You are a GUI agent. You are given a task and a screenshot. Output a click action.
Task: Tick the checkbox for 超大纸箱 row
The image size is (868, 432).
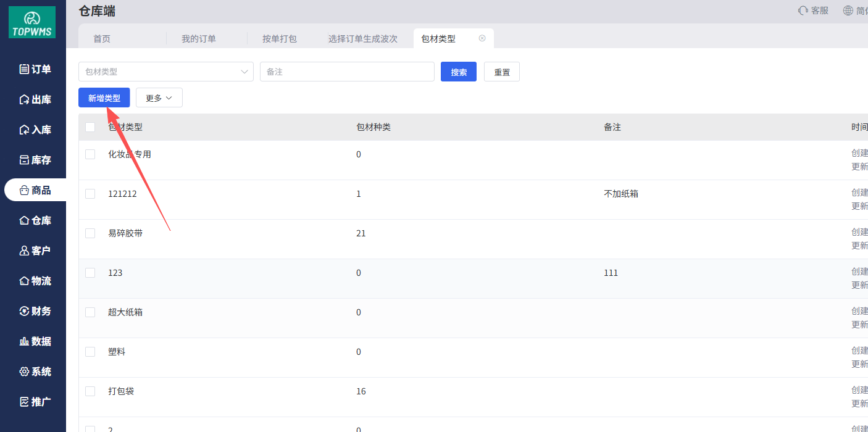coord(90,312)
